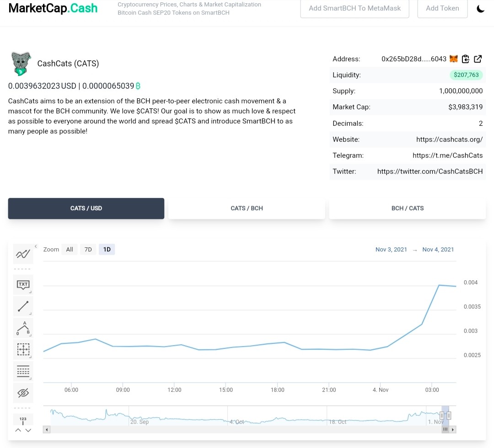
Task: Collapse the chart tools sidebar chevron
Action: tap(36, 246)
